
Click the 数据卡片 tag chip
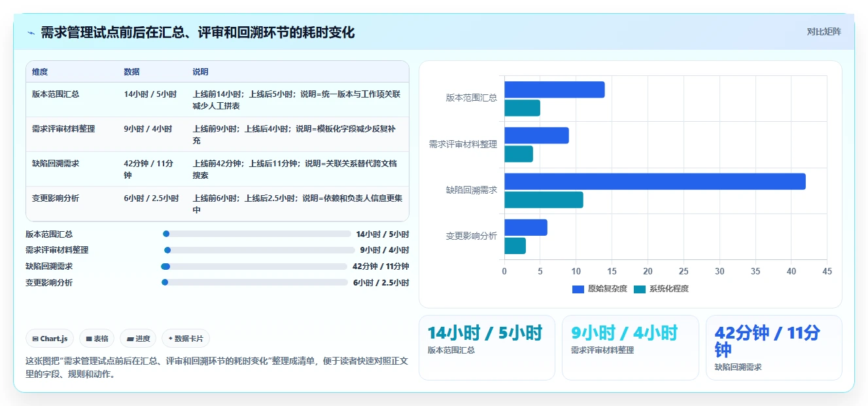pos(186,339)
